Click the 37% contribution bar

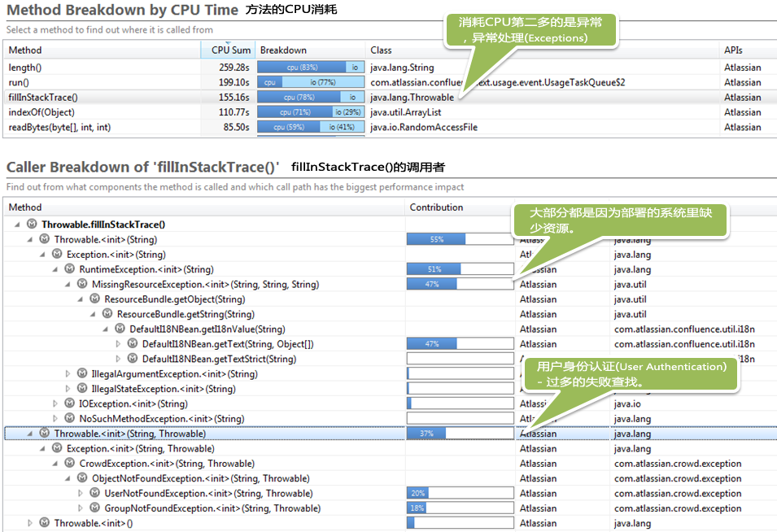click(x=426, y=434)
